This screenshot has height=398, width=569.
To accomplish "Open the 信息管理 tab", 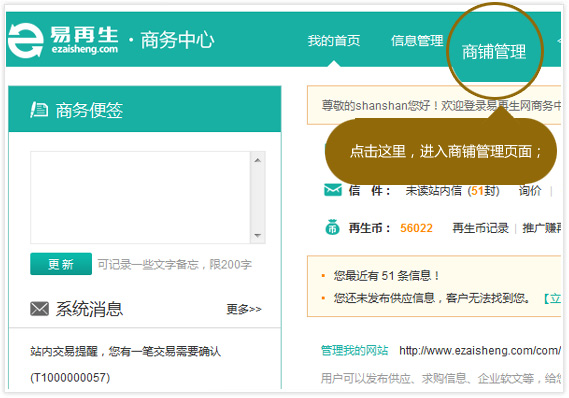I will (417, 41).
